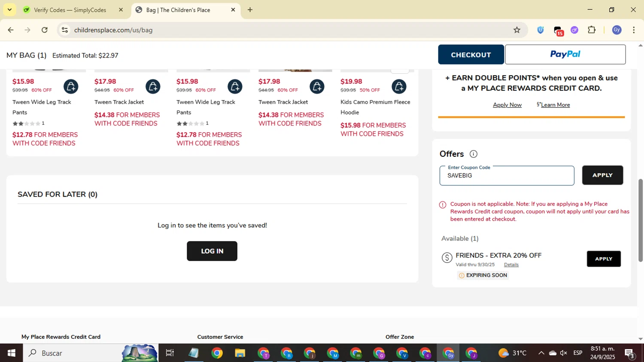Open the Chrome three-dot menu
644x362 pixels.
point(634,30)
